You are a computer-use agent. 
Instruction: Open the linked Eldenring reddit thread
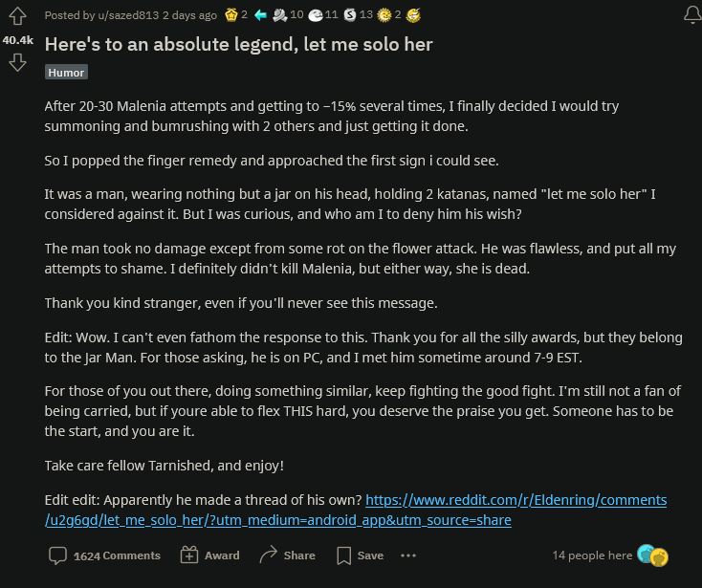(x=516, y=500)
